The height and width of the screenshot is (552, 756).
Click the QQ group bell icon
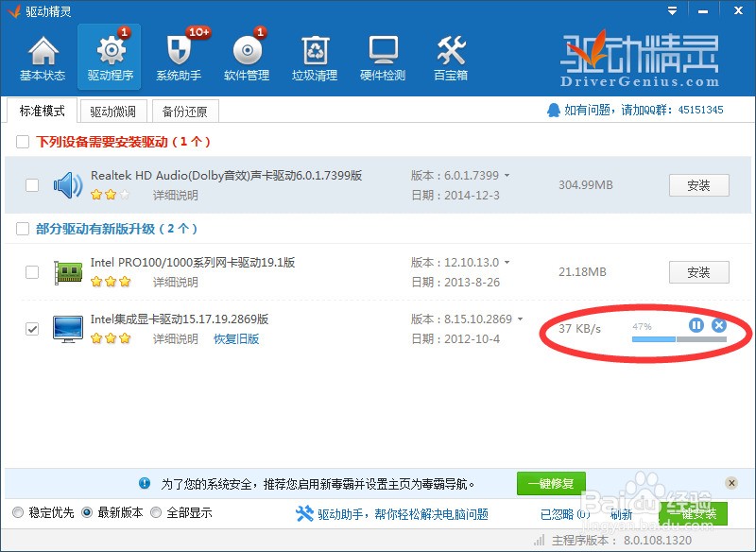(554, 111)
